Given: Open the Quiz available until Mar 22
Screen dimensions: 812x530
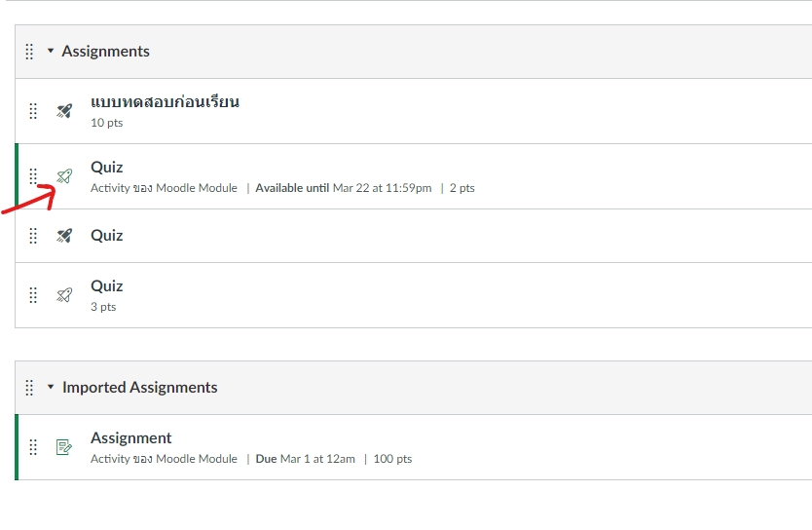Looking at the screenshot, I should point(107,168).
